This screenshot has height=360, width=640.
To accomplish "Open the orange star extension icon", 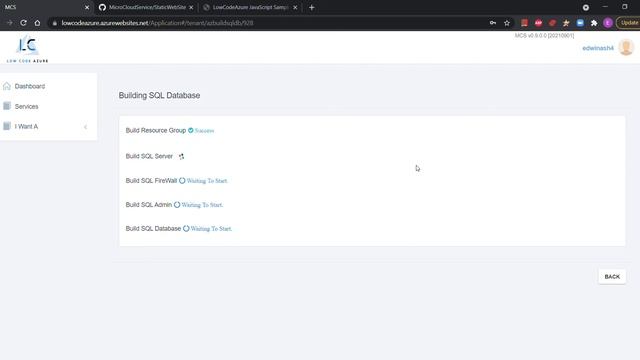I will pyautogui.click(x=566, y=23).
